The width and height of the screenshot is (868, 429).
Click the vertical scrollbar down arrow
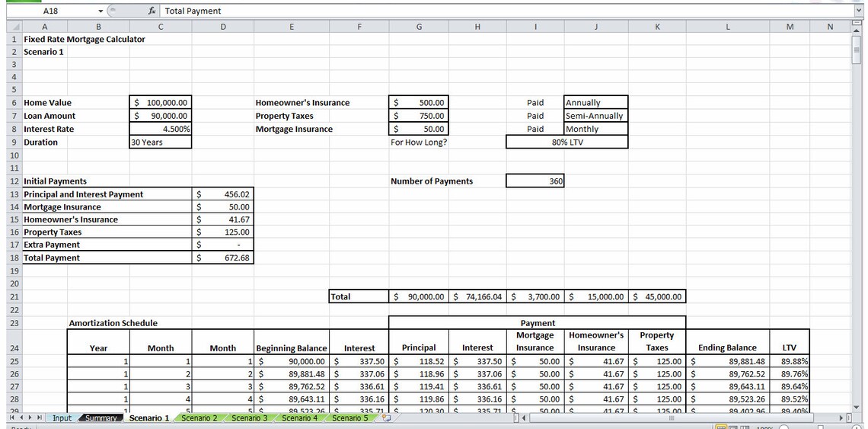pos(857,406)
